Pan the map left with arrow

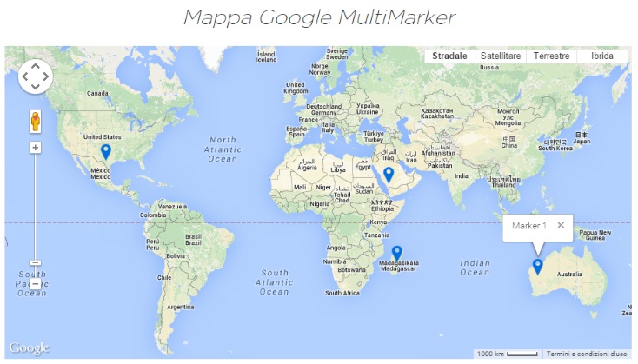tap(25, 76)
